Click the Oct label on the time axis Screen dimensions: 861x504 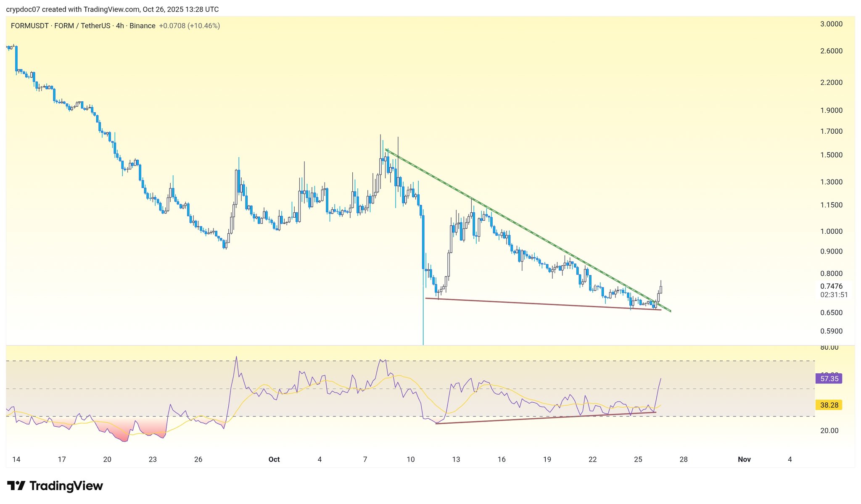click(274, 459)
